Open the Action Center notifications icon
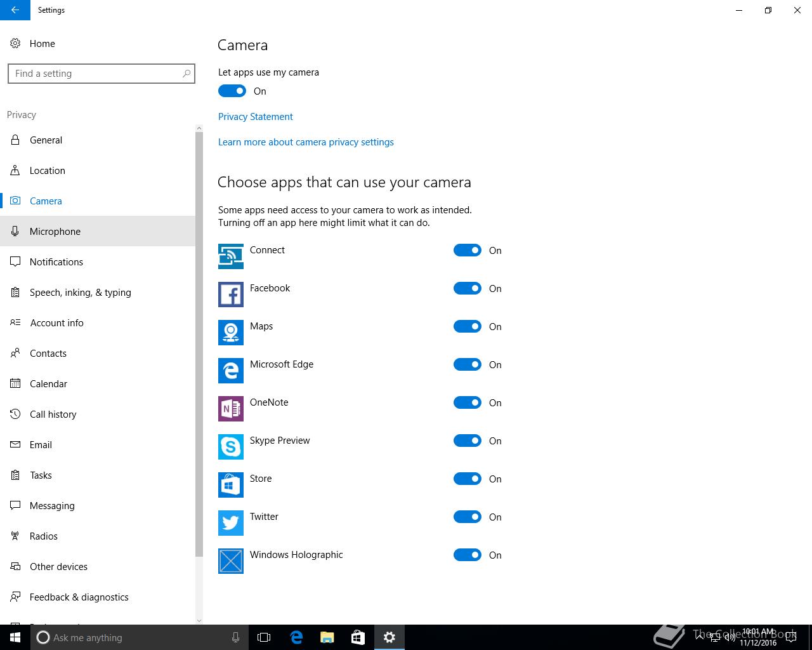 (790, 637)
